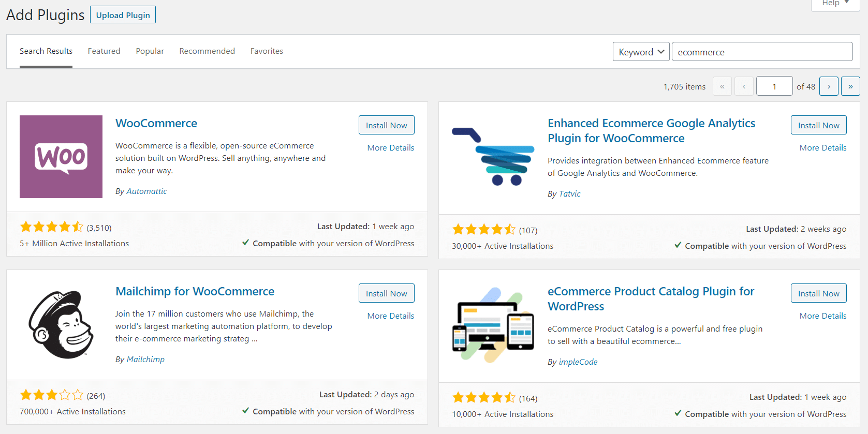This screenshot has height=434, width=868.
Task: Click 'Last Updated: 2 days ago' text
Action: pos(366,395)
